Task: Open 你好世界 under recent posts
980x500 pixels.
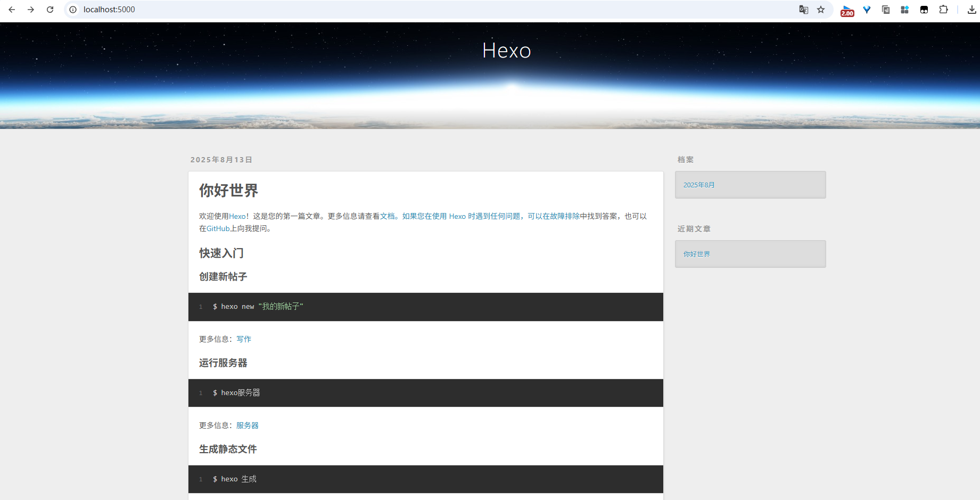Action: pyautogui.click(x=697, y=254)
